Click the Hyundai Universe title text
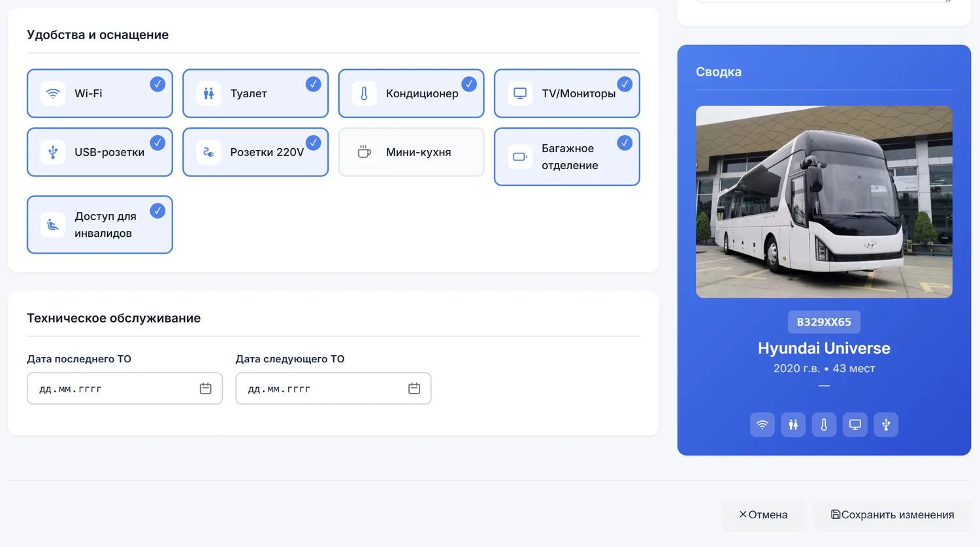Viewport: 980px width, 547px height. coord(824,348)
